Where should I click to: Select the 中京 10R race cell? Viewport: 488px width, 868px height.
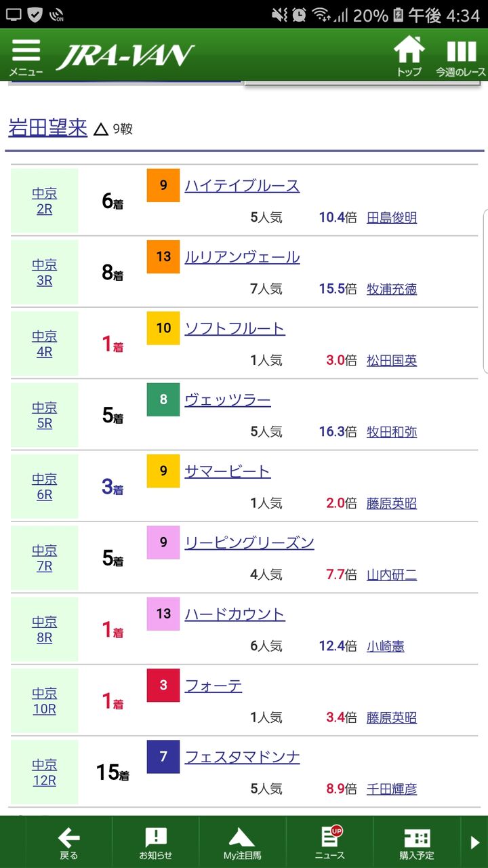(x=44, y=701)
